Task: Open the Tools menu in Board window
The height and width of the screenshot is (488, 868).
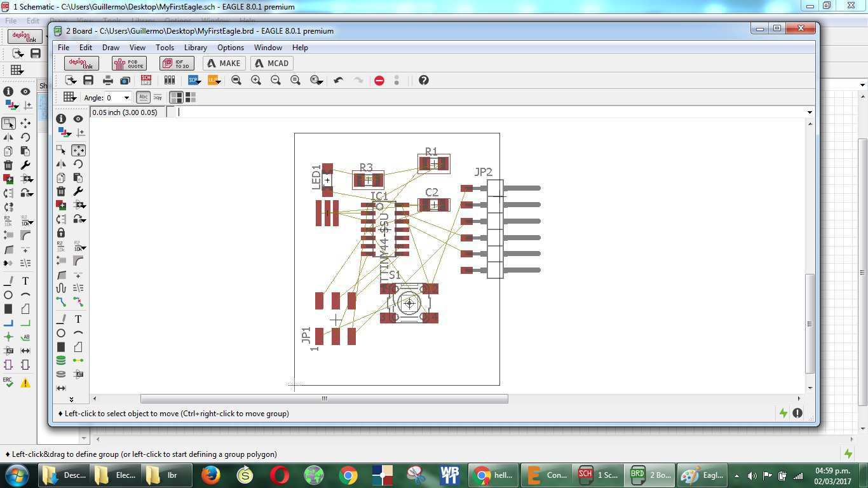Action: click(x=165, y=47)
